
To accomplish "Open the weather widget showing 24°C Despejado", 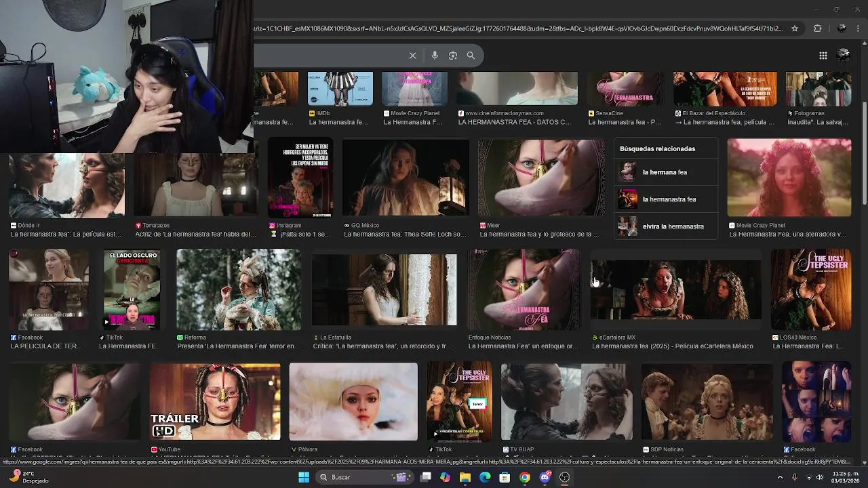I will [31, 477].
